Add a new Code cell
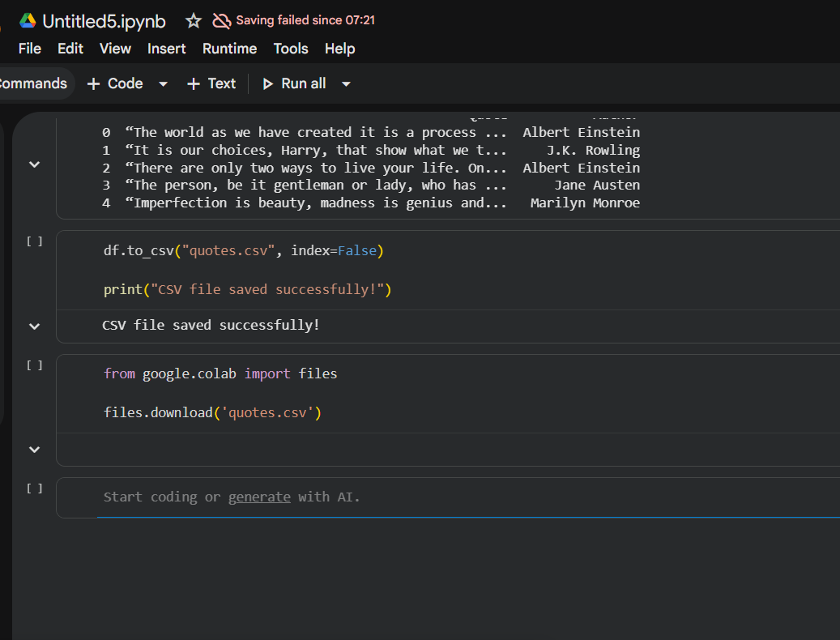This screenshot has height=640, width=840. click(x=115, y=83)
